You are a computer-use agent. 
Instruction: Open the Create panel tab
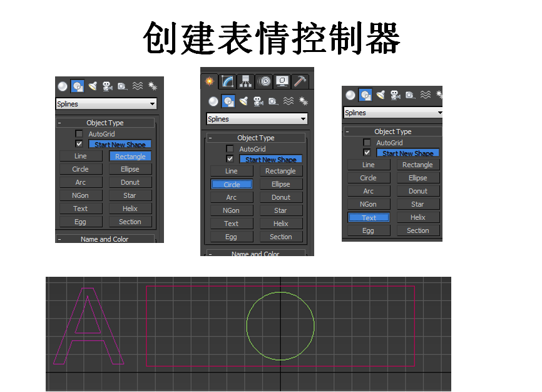coord(210,81)
